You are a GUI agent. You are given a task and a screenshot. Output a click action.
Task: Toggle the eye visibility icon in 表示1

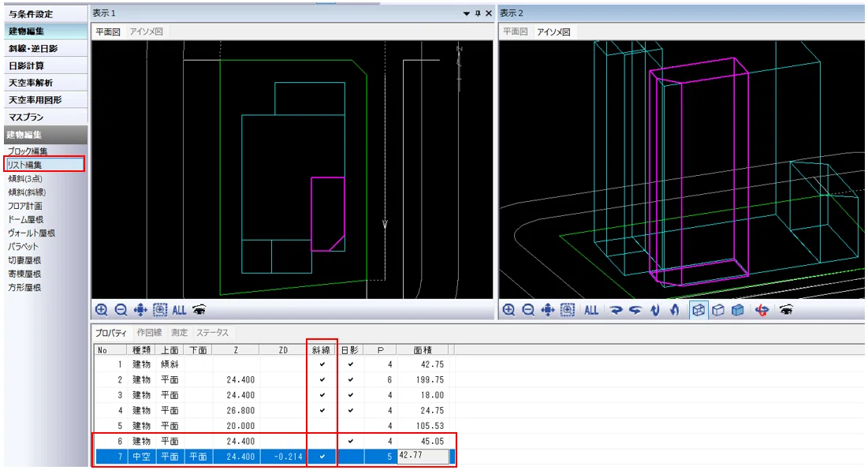tap(199, 309)
